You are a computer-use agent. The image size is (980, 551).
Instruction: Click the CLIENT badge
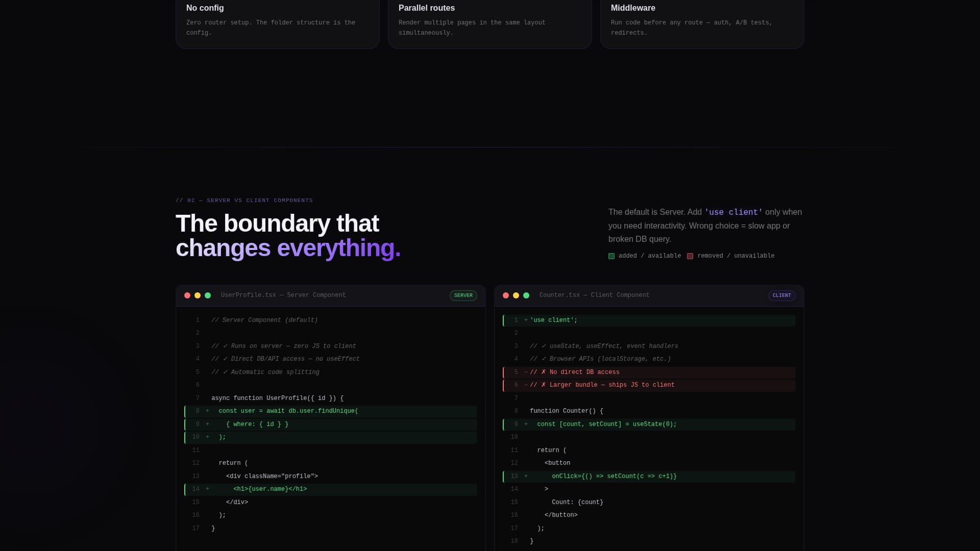click(x=781, y=295)
